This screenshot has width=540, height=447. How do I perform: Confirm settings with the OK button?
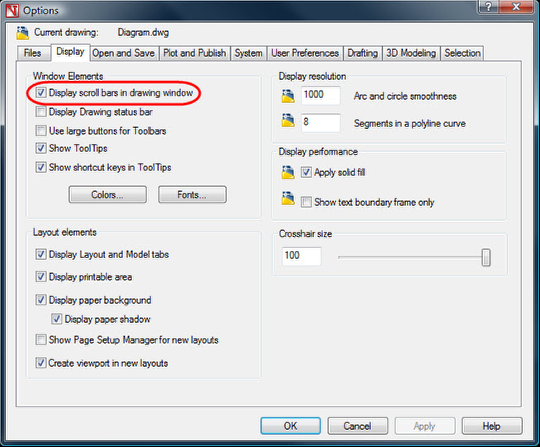(290, 426)
